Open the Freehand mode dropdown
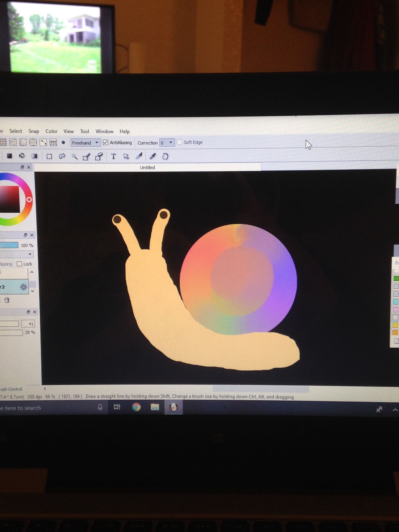Image resolution: width=399 pixels, height=532 pixels. tap(85, 143)
